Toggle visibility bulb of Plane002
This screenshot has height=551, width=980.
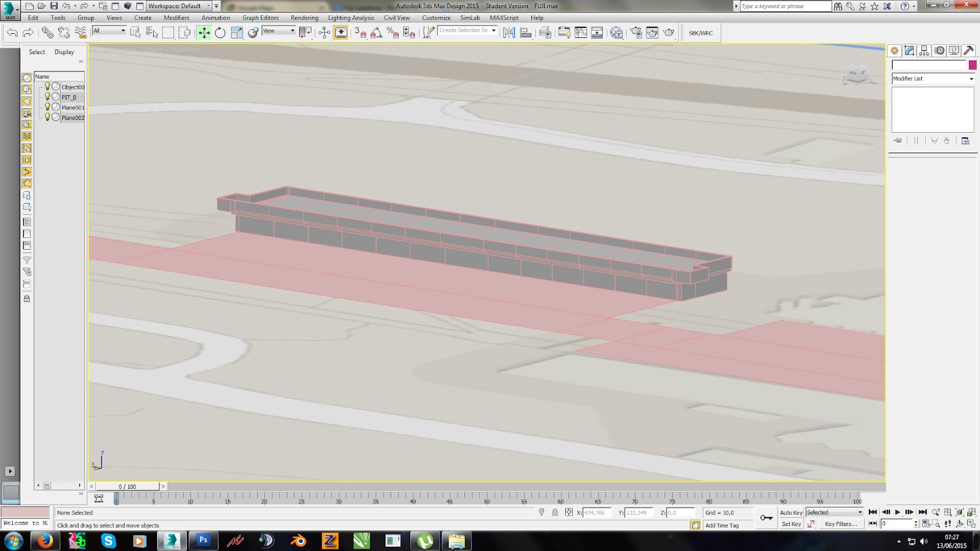(47, 118)
